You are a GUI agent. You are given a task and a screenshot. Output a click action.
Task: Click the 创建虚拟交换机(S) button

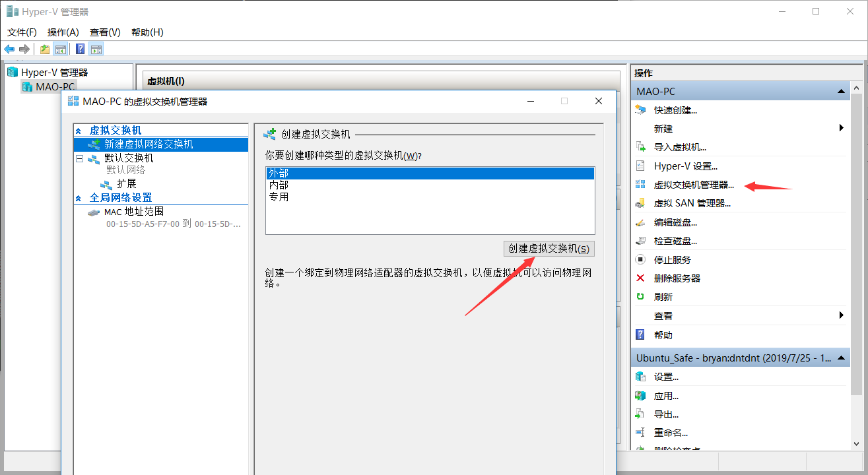coord(549,249)
